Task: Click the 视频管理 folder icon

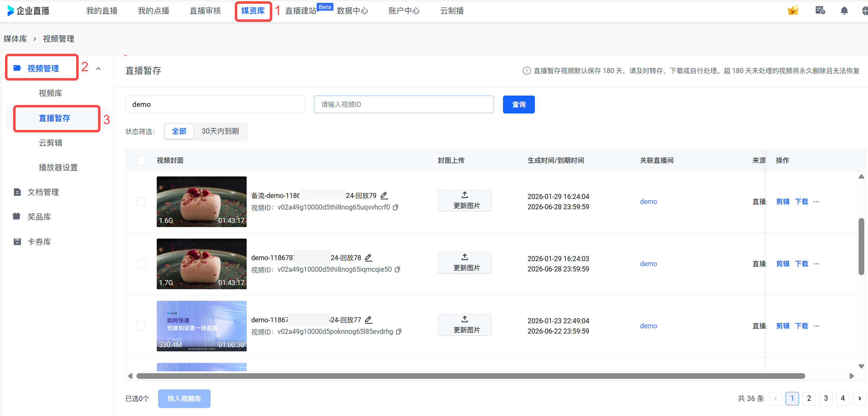Action: [x=17, y=68]
